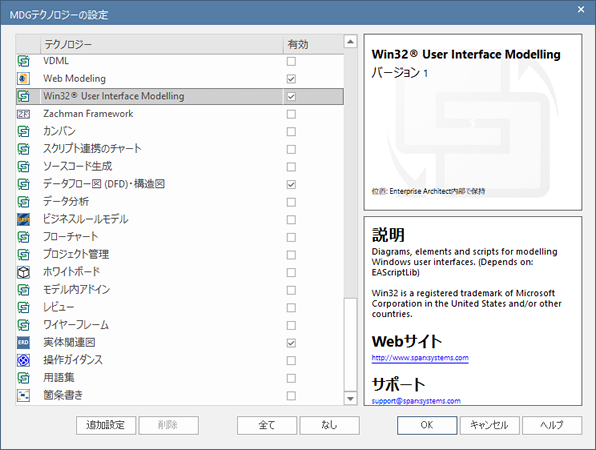This screenshot has height=450, width=596.
Task: Click the モデル内アドイン row icon
Action: (24, 290)
